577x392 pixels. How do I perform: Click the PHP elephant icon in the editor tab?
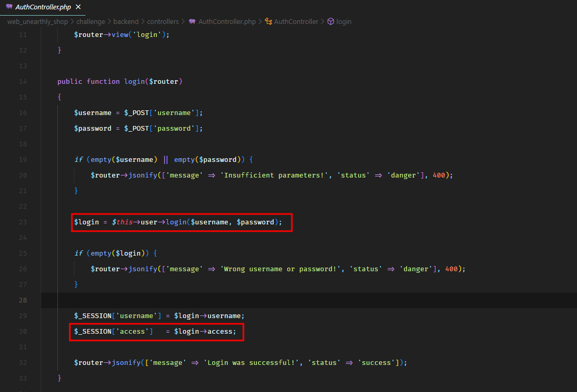click(9, 7)
